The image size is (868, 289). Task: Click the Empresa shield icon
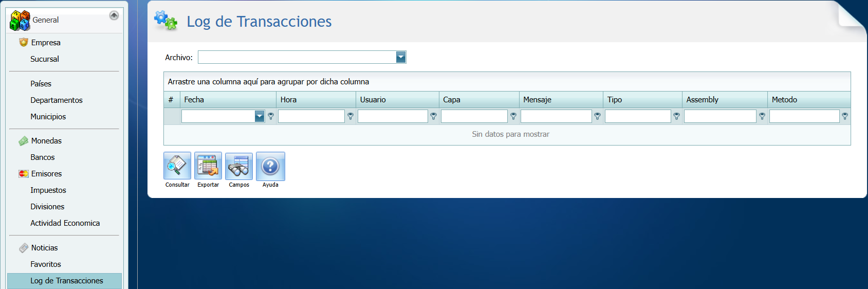tap(24, 42)
